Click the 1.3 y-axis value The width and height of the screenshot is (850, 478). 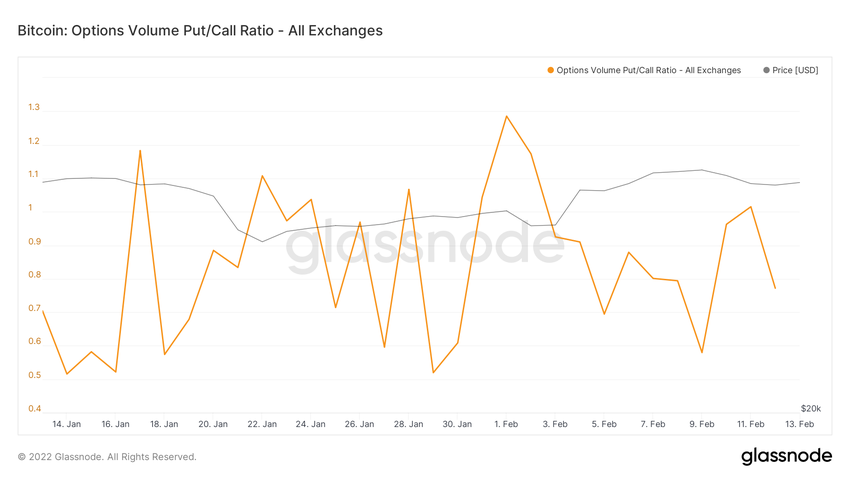click(x=34, y=108)
